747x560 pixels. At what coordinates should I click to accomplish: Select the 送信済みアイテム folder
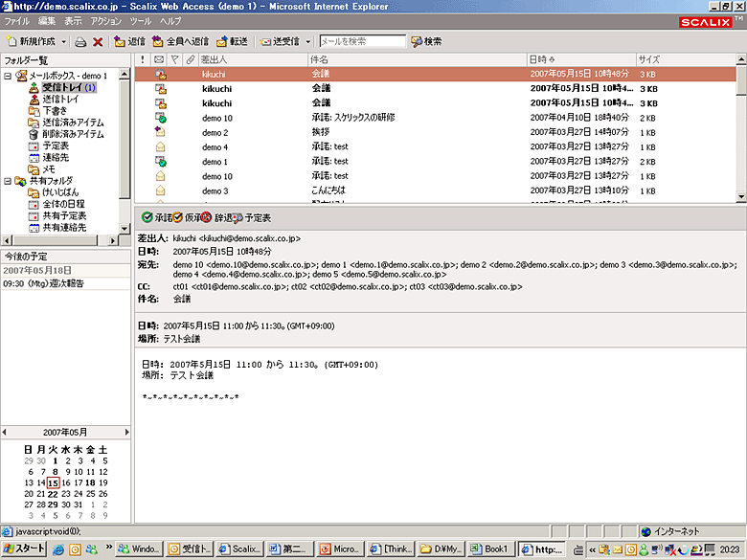coord(72,123)
